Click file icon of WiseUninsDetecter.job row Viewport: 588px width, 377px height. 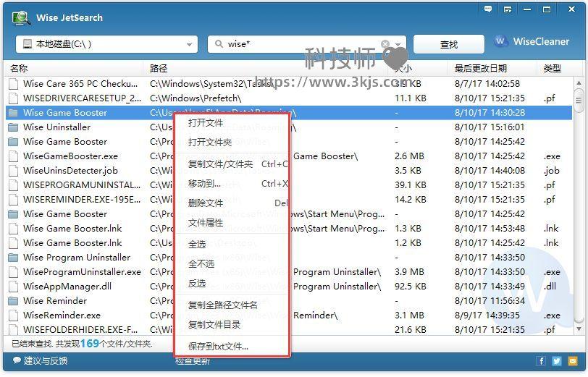coord(14,171)
